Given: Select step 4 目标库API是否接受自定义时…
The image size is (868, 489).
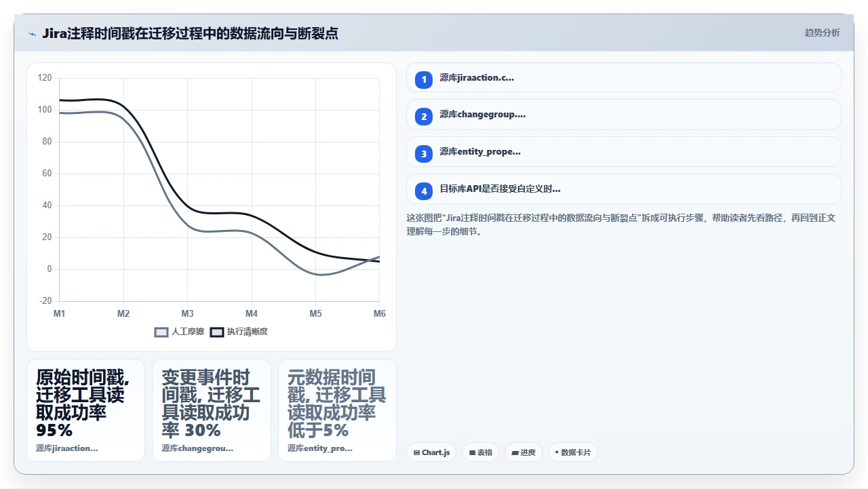Looking at the screenshot, I should click(x=623, y=189).
